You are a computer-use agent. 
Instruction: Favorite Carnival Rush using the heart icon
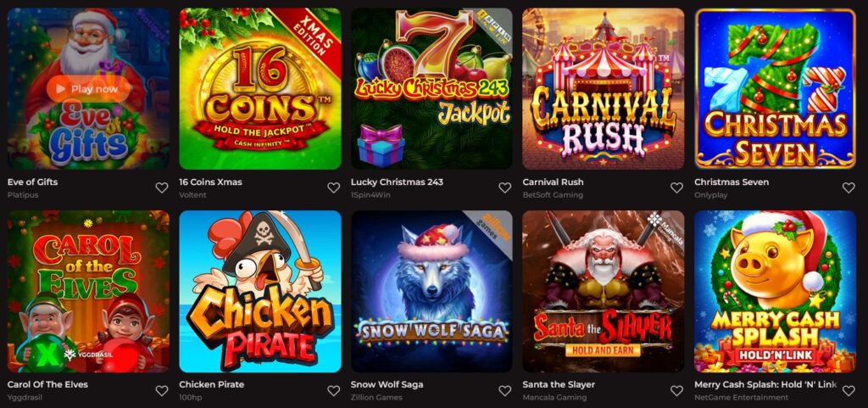[x=676, y=187]
